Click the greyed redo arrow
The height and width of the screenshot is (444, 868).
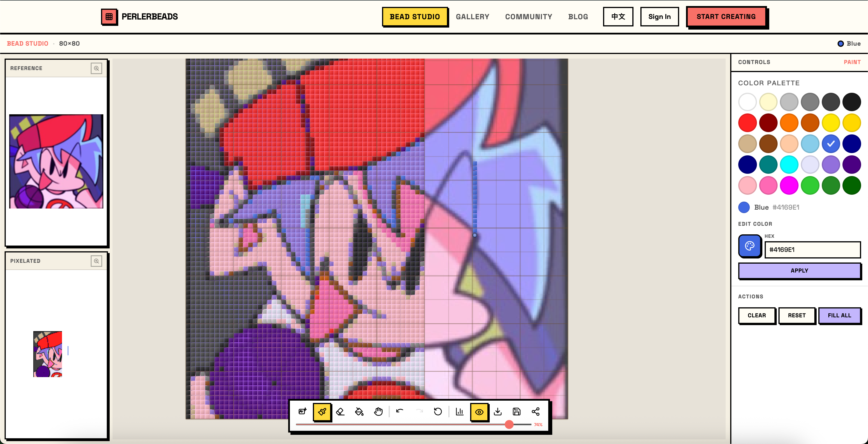419,411
